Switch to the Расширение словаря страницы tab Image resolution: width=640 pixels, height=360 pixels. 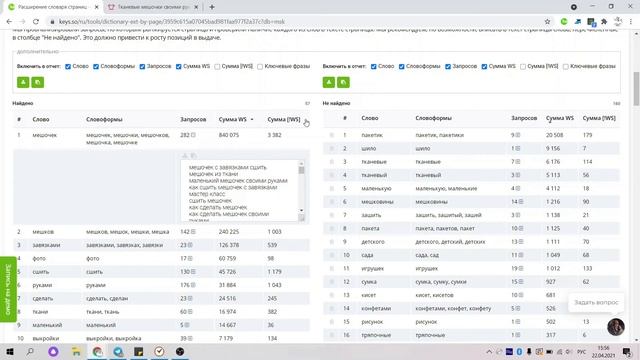tap(53, 7)
